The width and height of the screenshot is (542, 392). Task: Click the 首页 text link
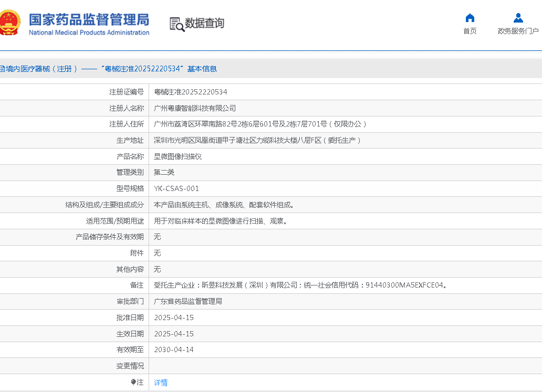point(470,31)
